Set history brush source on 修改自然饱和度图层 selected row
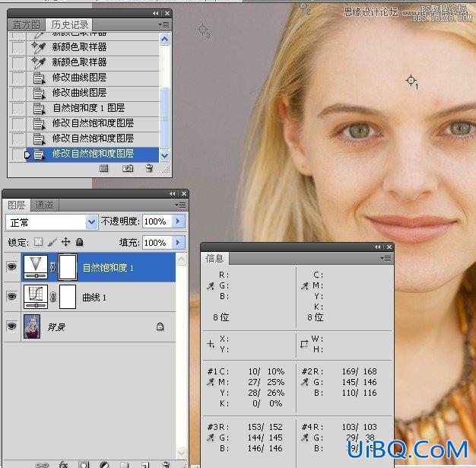 coord(17,154)
